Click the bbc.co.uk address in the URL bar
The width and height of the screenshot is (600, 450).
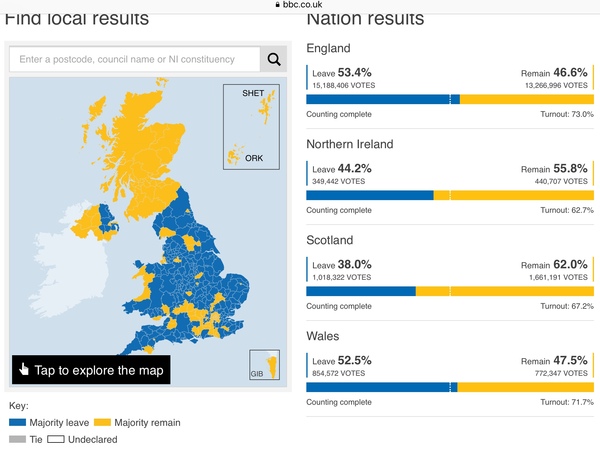point(306,5)
